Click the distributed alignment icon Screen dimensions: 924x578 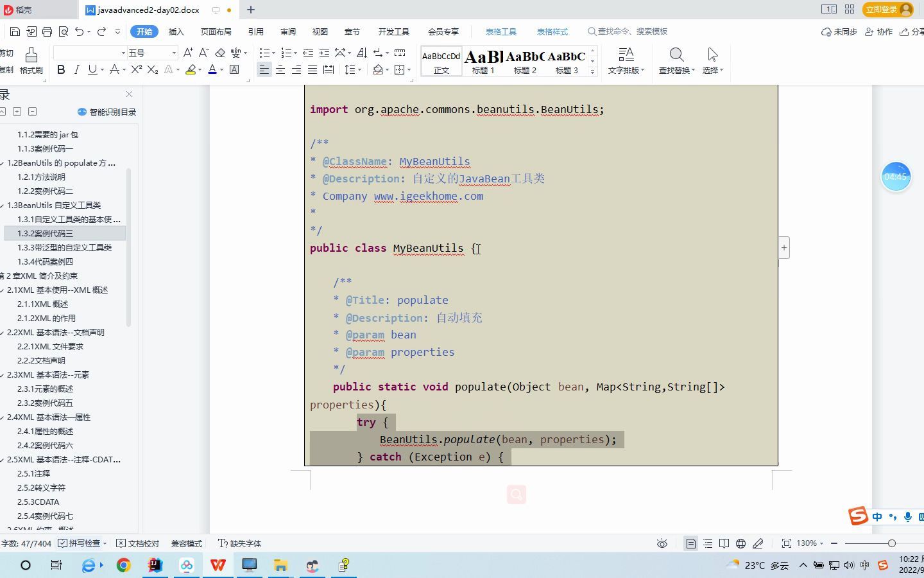(x=329, y=69)
